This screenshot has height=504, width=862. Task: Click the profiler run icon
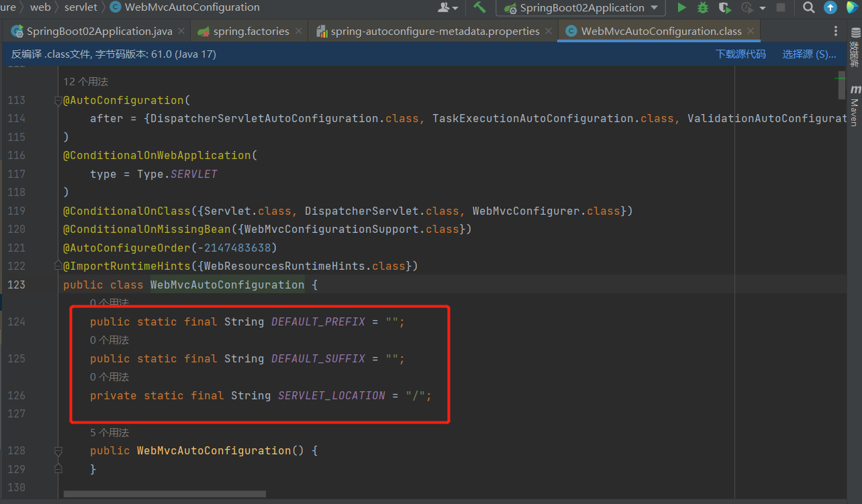(x=747, y=7)
